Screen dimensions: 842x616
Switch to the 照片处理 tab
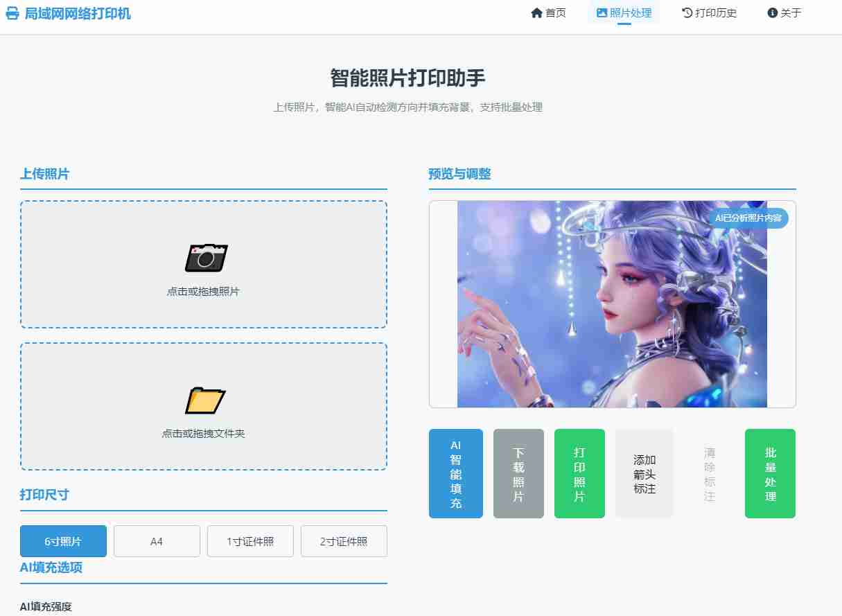[x=631, y=12]
